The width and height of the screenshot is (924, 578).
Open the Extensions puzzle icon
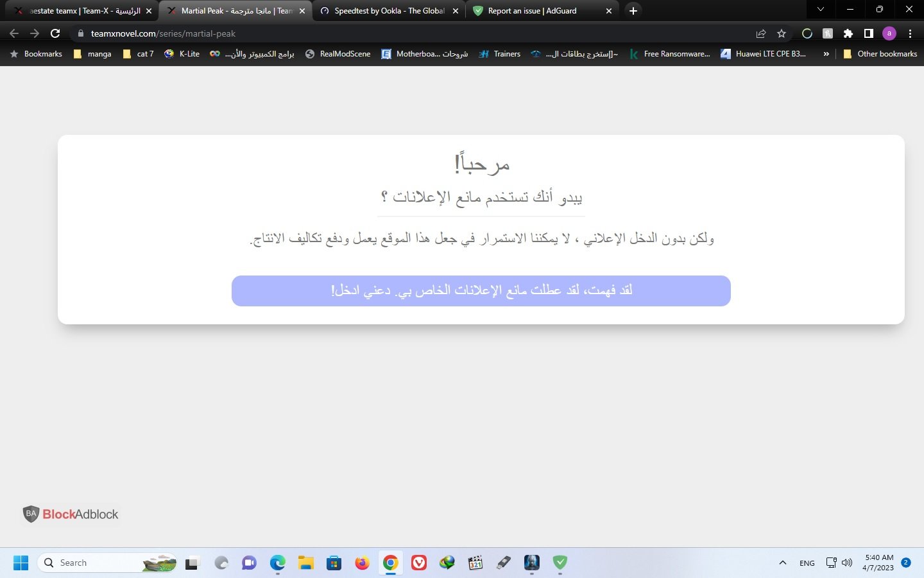[848, 33]
